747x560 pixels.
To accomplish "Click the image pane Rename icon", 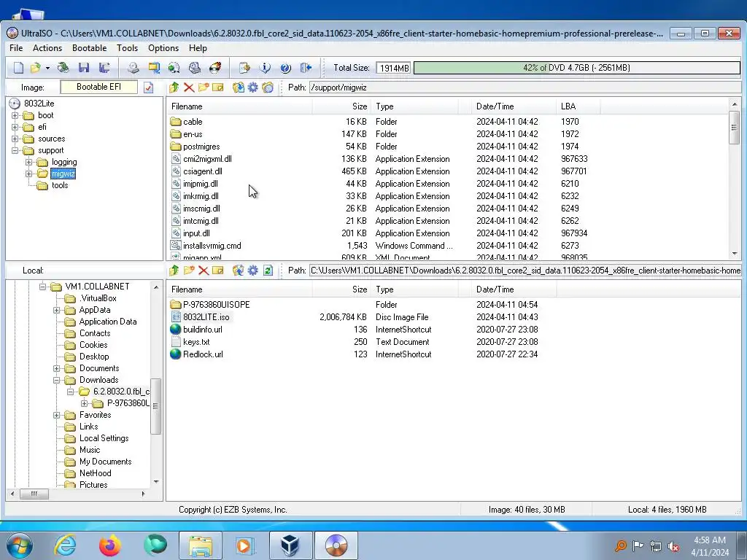I will coord(218,87).
